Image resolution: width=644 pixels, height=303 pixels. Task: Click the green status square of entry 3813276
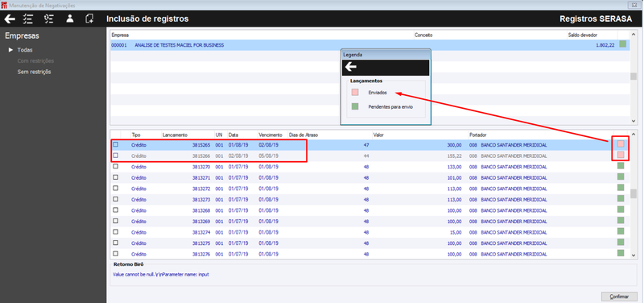(x=621, y=253)
